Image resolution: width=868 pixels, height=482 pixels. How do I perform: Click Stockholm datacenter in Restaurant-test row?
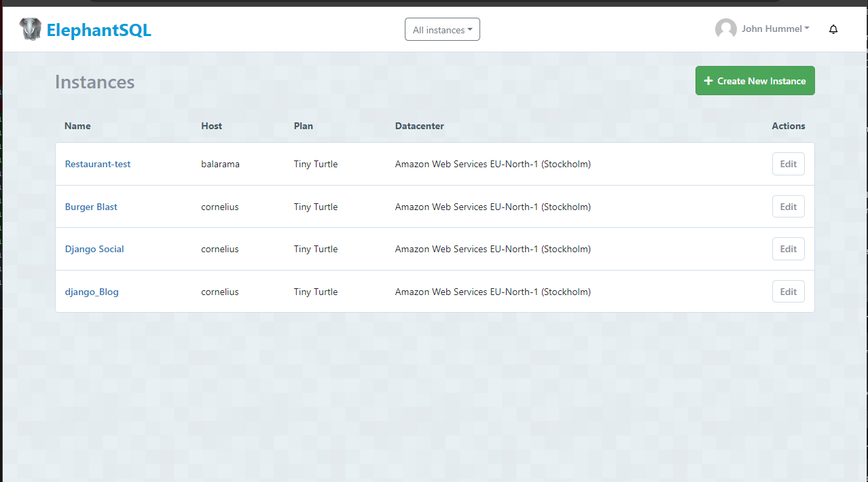click(493, 164)
